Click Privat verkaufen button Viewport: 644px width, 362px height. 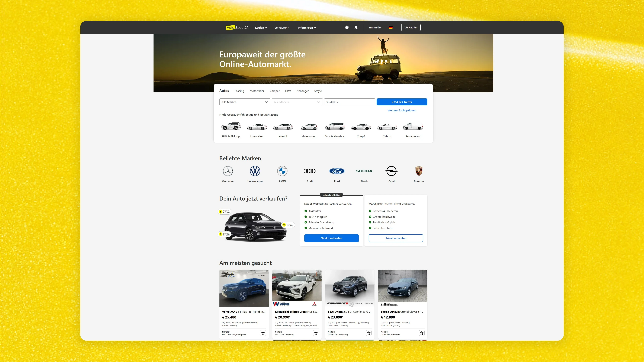[396, 238]
